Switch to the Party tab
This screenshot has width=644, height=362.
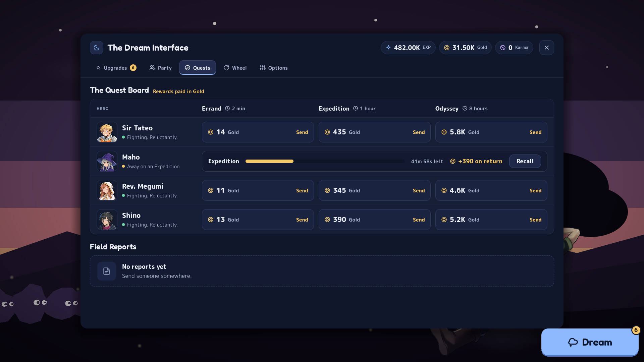pyautogui.click(x=160, y=68)
